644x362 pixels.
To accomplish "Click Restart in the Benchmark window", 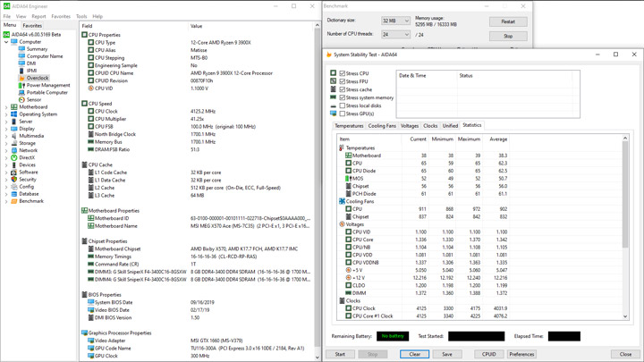I will (508, 21).
